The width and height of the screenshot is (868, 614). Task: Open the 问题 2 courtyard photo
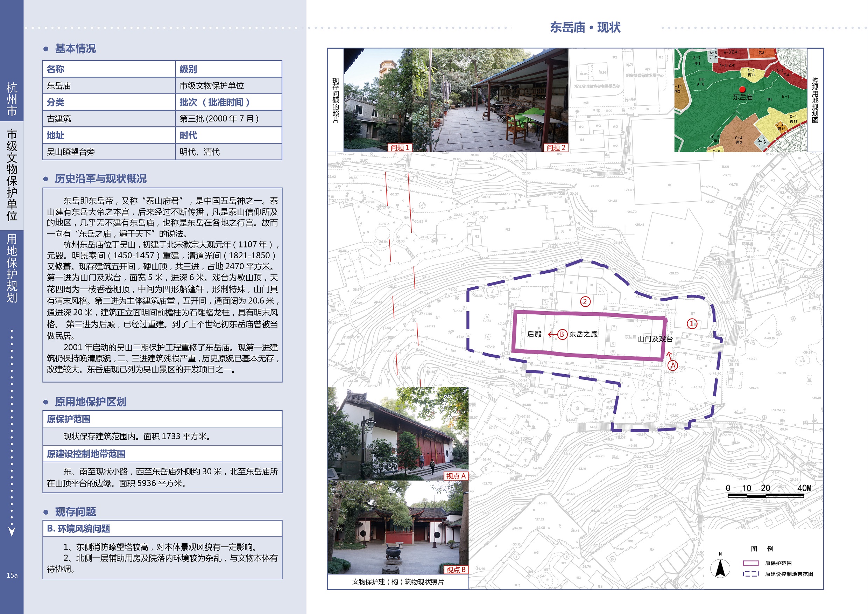click(491, 100)
